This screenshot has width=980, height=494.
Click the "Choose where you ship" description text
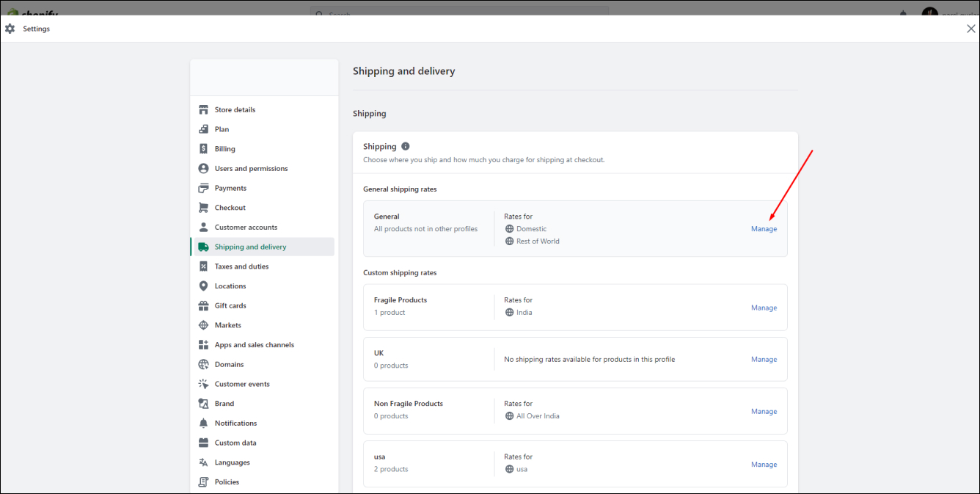[484, 160]
